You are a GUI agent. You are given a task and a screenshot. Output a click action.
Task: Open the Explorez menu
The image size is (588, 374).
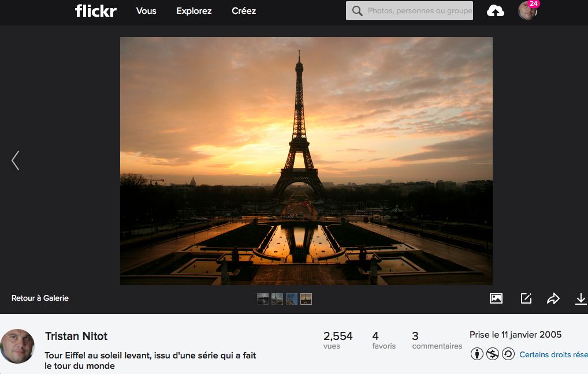(x=194, y=11)
